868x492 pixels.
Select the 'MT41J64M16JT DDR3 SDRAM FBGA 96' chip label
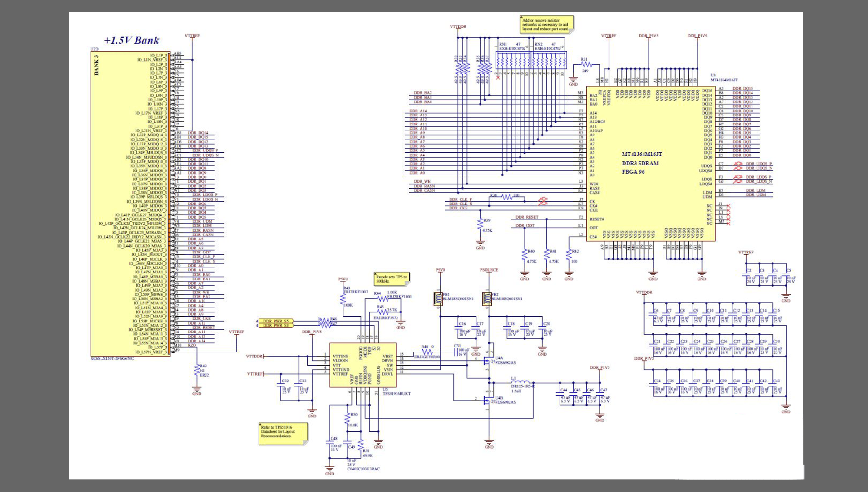point(642,163)
